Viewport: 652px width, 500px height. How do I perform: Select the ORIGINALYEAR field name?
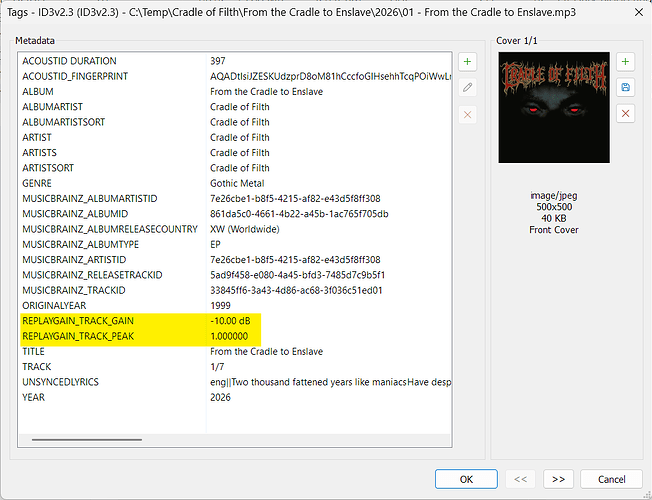tap(54, 306)
